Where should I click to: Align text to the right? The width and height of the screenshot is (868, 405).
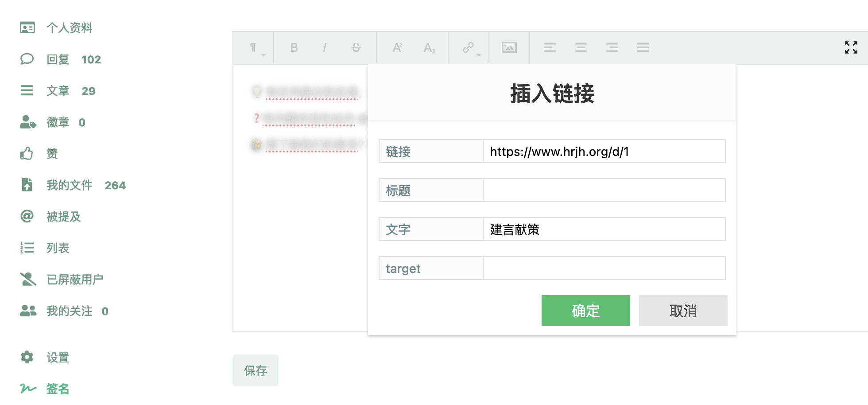tap(612, 47)
